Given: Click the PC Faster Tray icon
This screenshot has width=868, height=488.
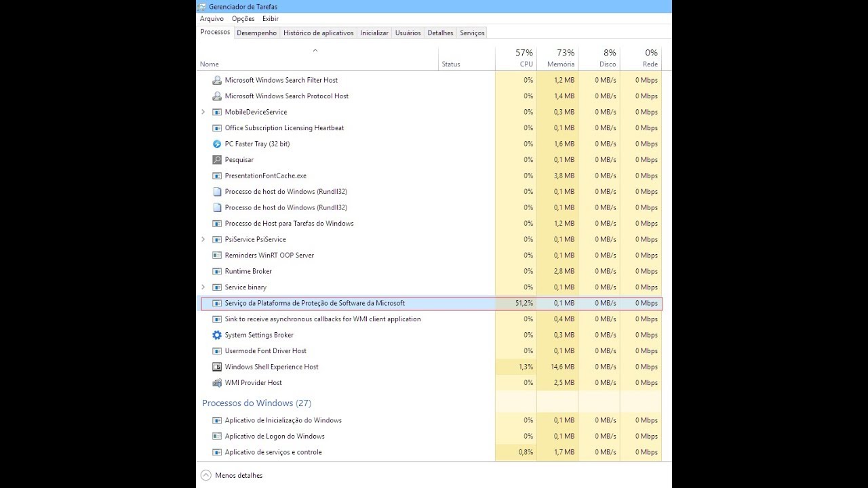Looking at the screenshot, I should (x=217, y=144).
